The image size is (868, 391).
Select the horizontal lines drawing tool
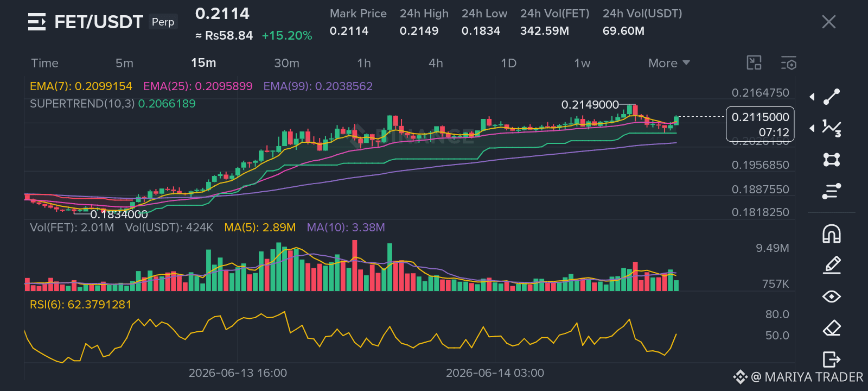[x=832, y=191]
